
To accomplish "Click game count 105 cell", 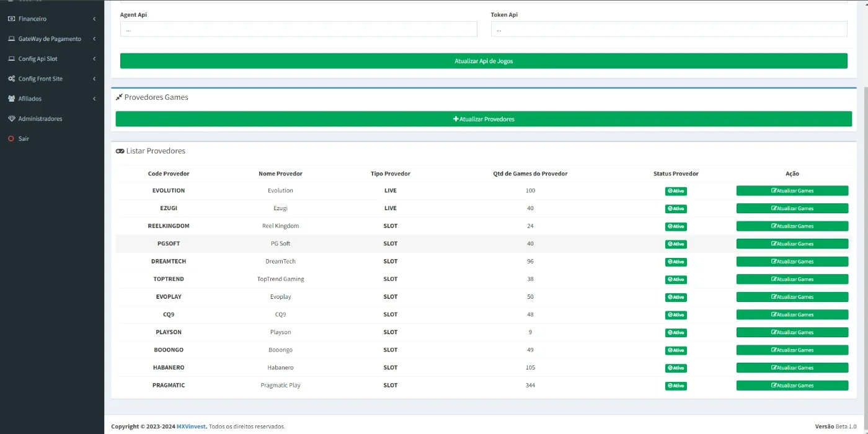I will click(x=530, y=368).
